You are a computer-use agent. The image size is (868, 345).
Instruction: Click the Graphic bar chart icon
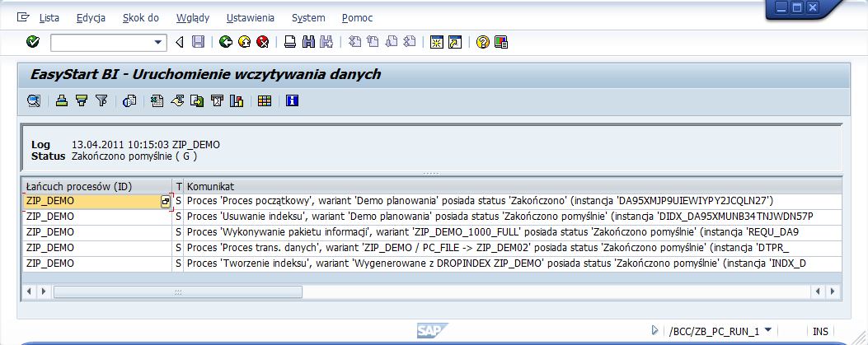click(x=237, y=100)
